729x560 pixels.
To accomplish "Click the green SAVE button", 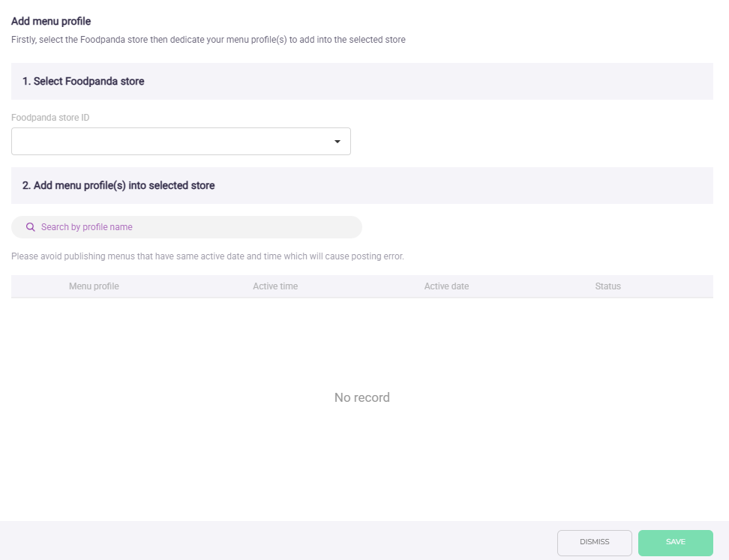I will 675,543.
